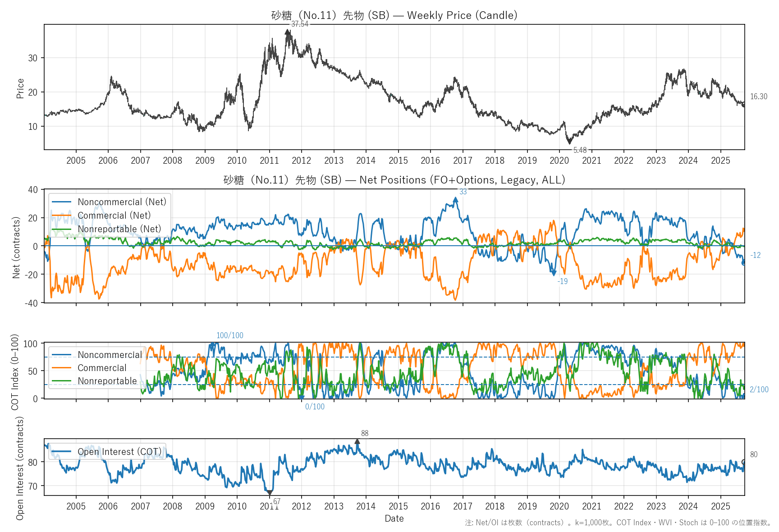Click the green Nonreportable line swatch in COT Index legend

[x=61, y=381]
